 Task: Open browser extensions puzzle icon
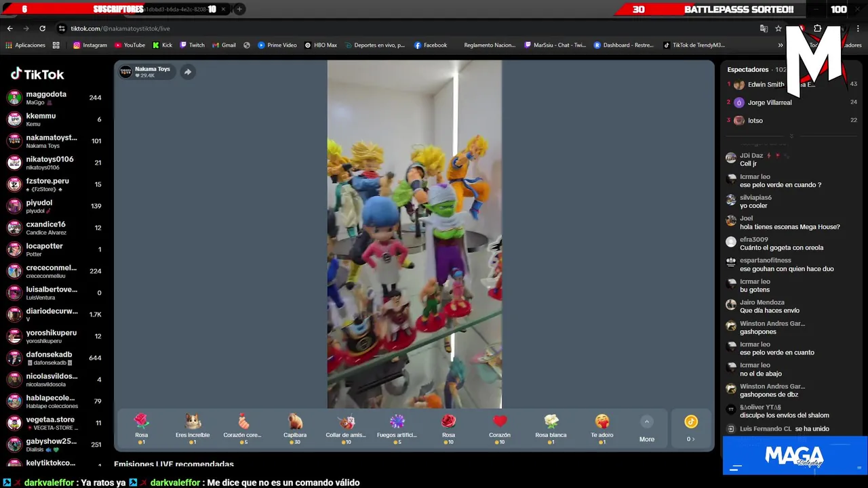coord(817,28)
